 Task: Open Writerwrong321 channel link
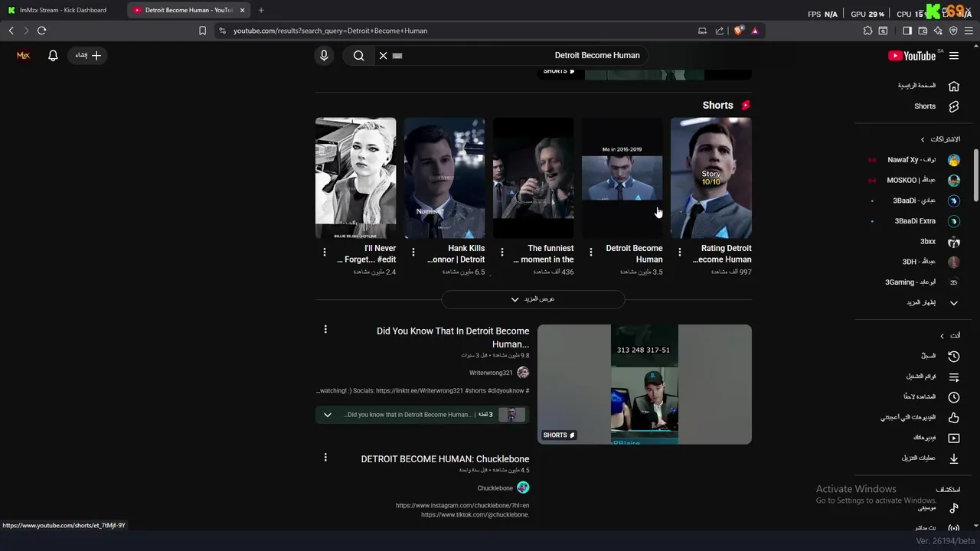(x=491, y=373)
